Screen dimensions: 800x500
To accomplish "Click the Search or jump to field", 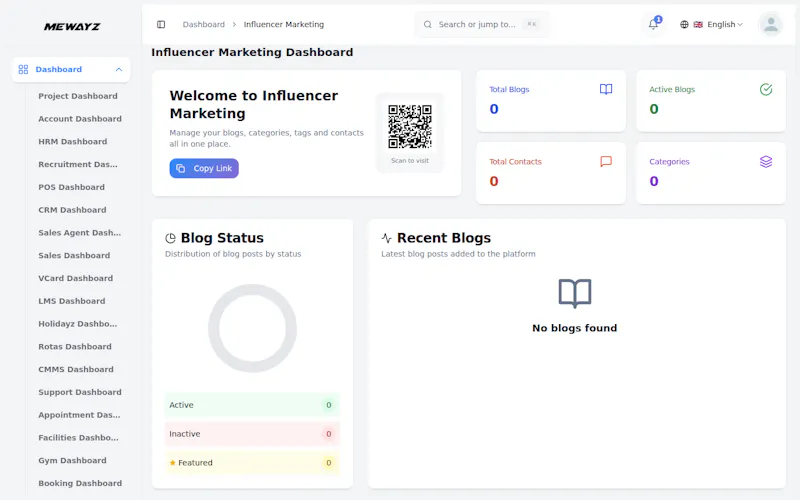I will pyautogui.click(x=482, y=24).
